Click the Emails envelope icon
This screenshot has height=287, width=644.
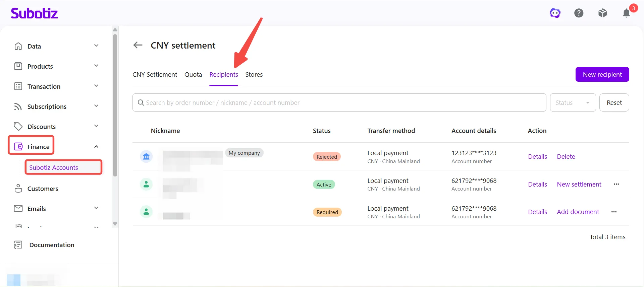[18, 208]
